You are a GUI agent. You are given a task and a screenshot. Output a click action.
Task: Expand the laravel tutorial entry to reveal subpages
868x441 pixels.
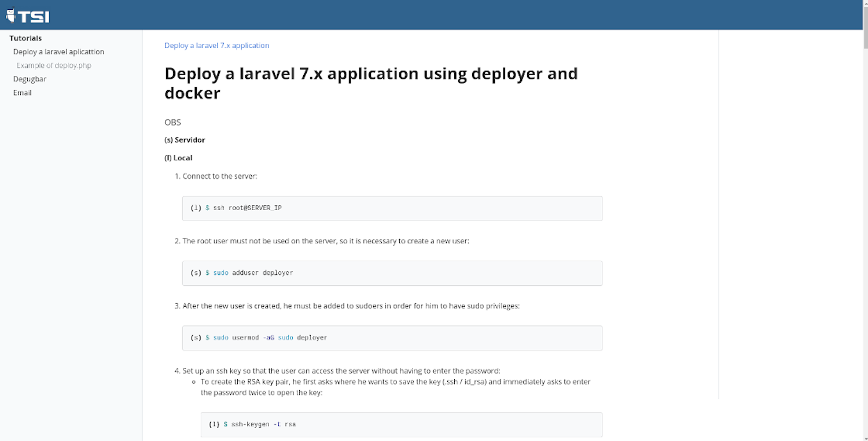coord(58,52)
